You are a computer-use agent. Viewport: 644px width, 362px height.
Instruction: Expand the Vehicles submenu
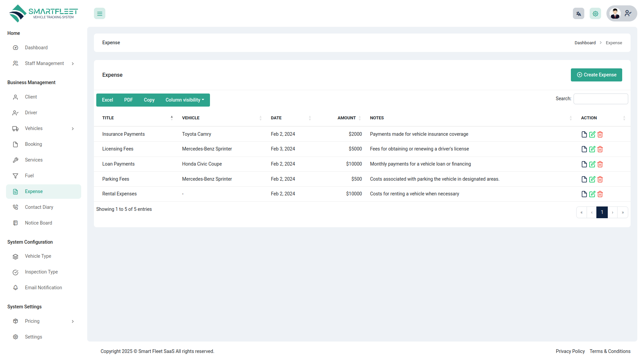pyautogui.click(x=34, y=128)
